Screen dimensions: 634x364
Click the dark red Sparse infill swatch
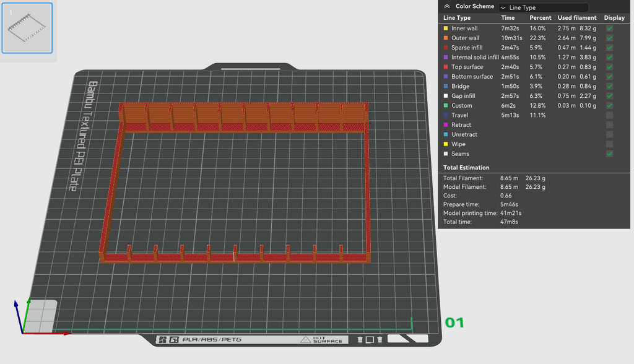tap(446, 48)
